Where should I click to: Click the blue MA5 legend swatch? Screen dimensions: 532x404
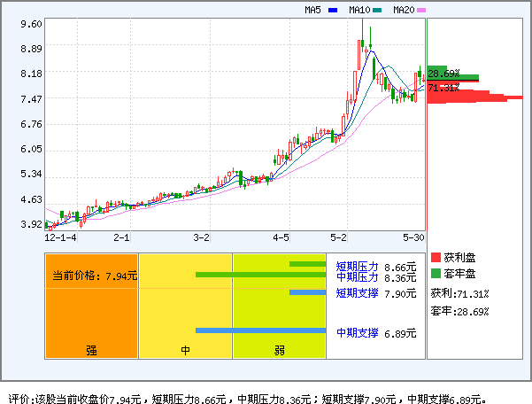(333, 11)
